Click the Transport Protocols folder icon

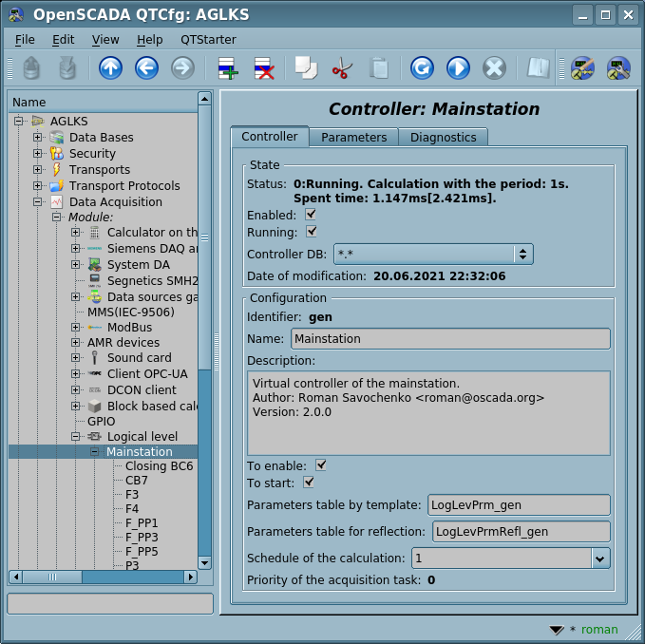[57, 186]
